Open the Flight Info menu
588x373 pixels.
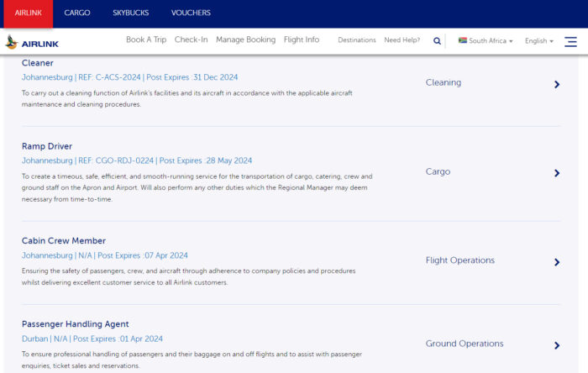coord(302,39)
